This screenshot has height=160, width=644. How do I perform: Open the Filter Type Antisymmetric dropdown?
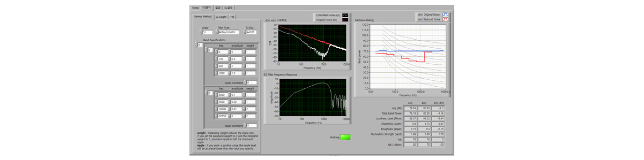click(228, 32)
